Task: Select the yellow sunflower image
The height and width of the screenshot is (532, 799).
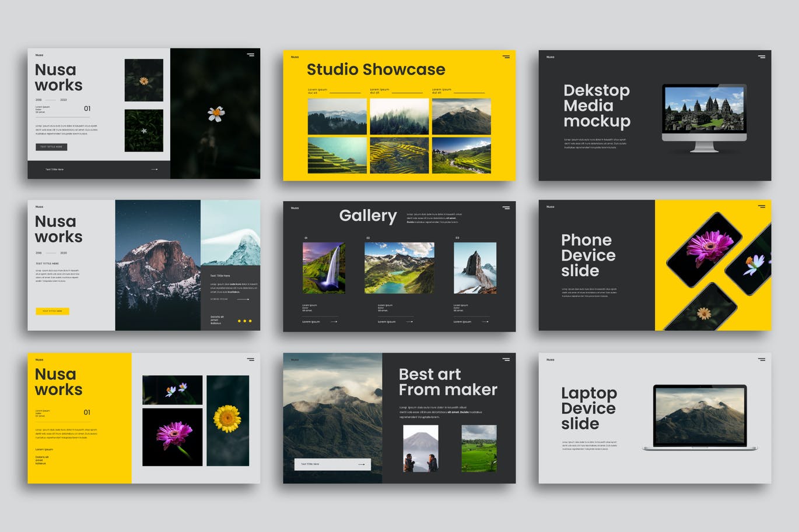Action: (x=227, y=420)
